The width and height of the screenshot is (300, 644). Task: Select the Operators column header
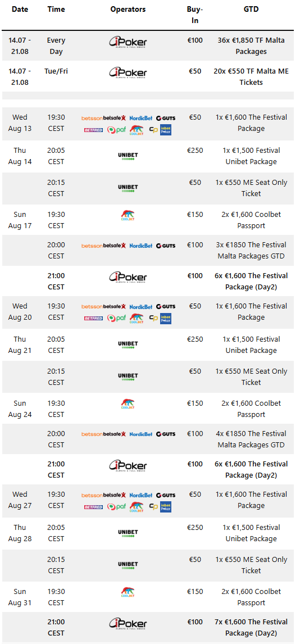[x=128, y=9]
